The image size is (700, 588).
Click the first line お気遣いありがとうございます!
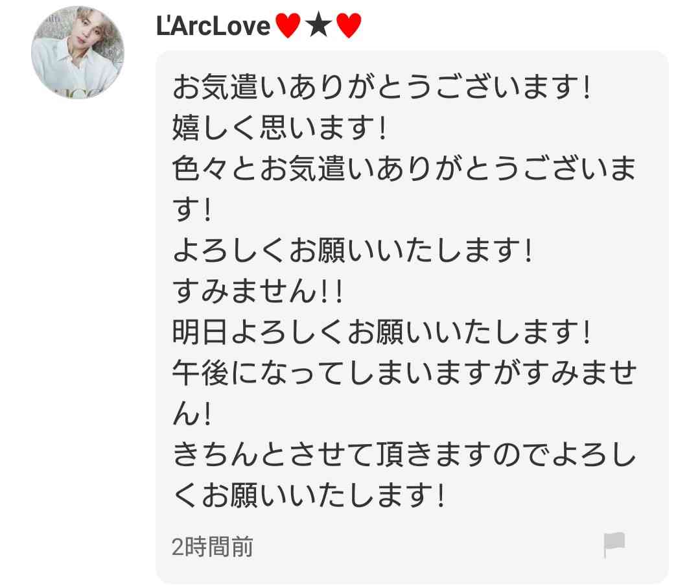click(382, 87)
